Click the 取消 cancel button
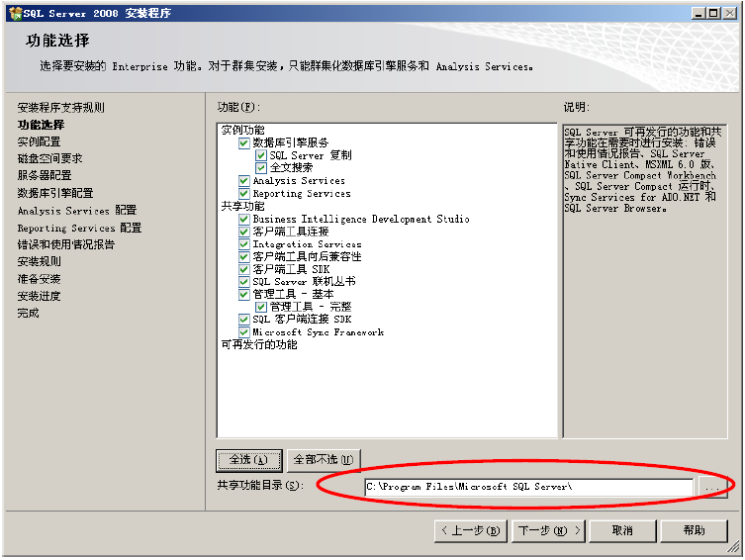 pyautogui.click(x=623, y=530)
